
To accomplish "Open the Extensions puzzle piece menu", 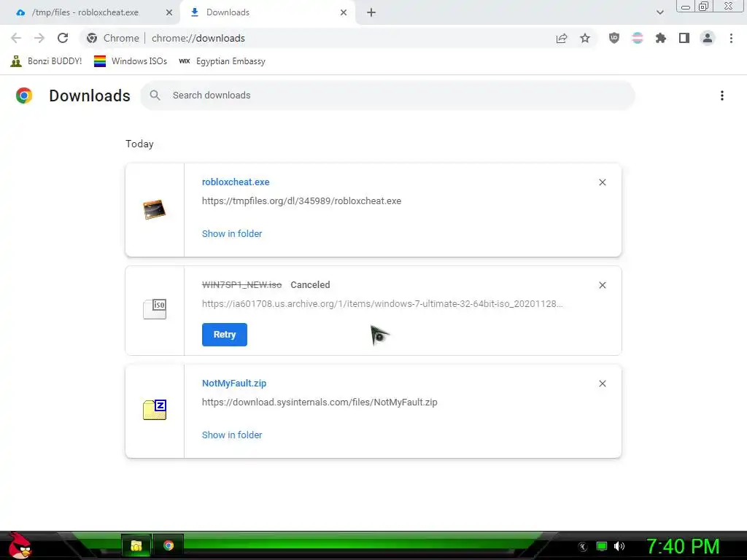I will 661,38.
